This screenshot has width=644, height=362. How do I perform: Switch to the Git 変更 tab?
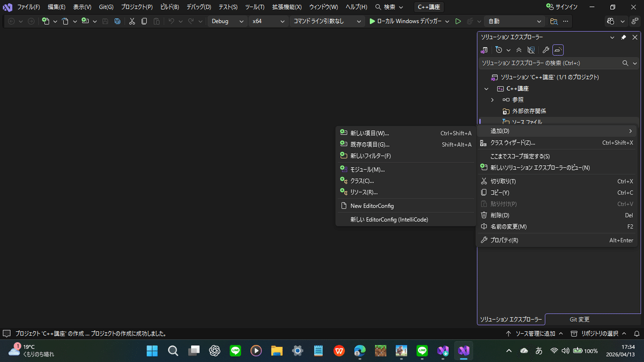[579, 319]
